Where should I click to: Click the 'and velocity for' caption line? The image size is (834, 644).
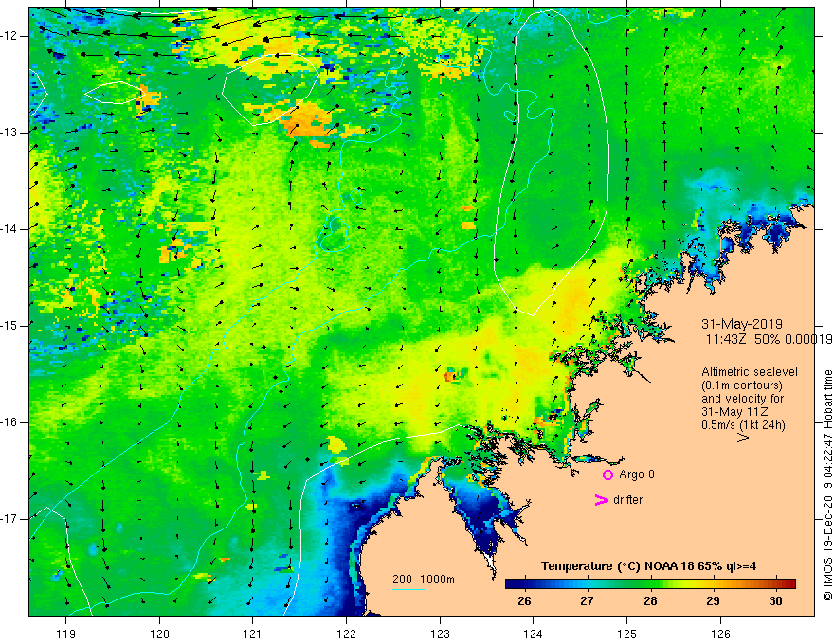pos(742,399)
